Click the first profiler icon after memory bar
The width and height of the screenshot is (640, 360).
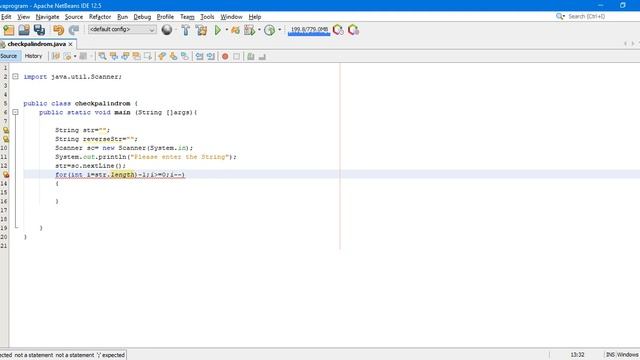click(338, 30)
